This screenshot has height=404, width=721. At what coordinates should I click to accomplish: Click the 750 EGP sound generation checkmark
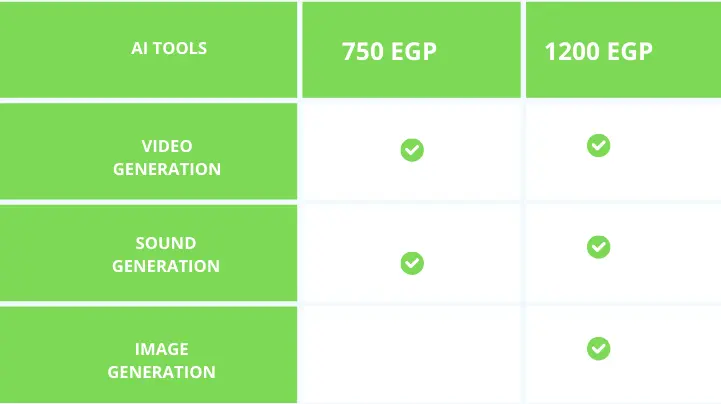tap(412, 263)
